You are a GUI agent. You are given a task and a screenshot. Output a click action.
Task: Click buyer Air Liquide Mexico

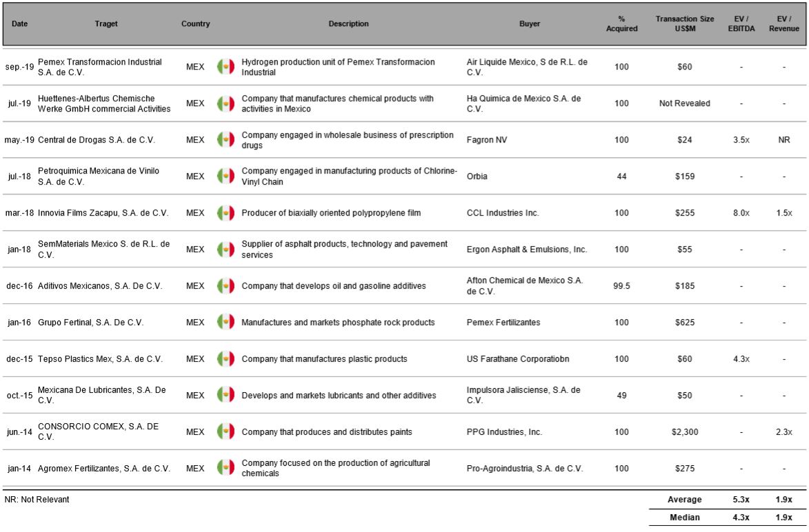click(527, 67)
